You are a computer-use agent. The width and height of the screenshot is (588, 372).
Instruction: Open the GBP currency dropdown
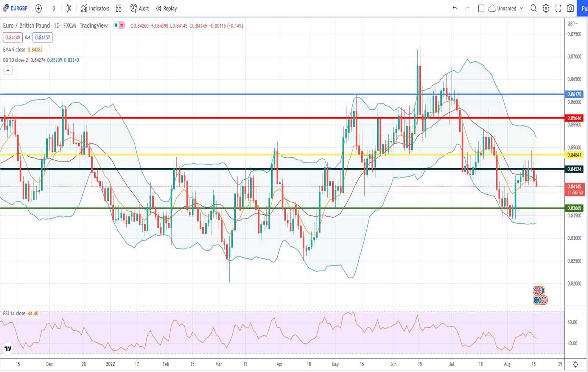(x=572, y=24)
